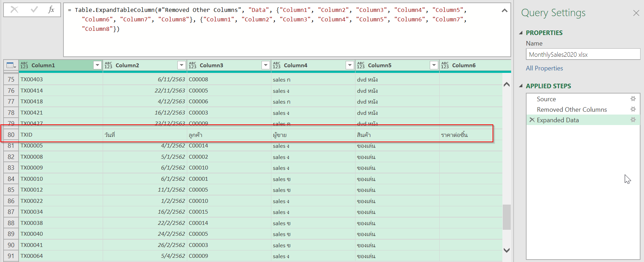Viewport: 644px width, 262px height.
Task: Edit the query Name field
Action: pos(583,54)
